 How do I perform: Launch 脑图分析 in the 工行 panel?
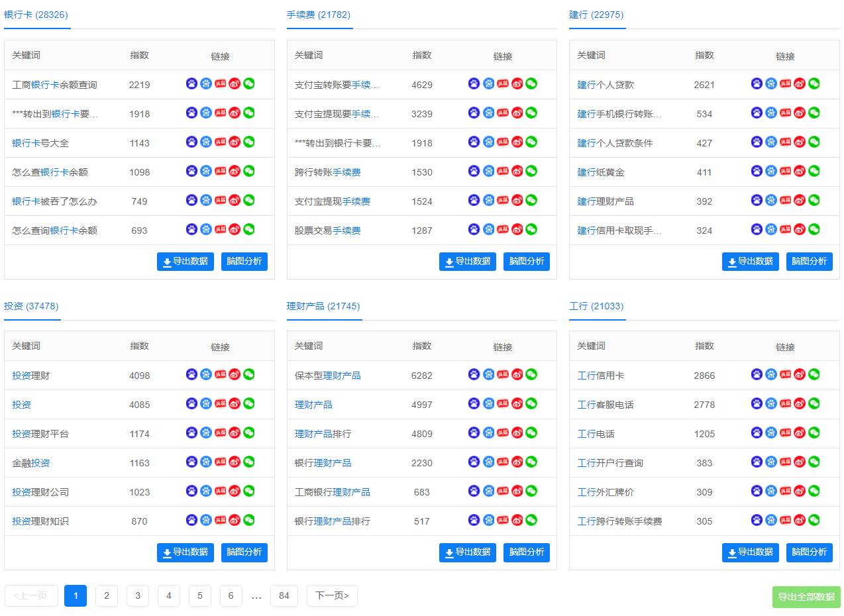810,552
